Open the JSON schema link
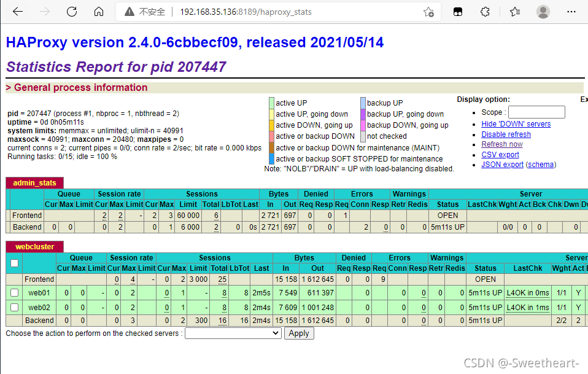Viewport: 588px width, 374px height. [541, 165]
